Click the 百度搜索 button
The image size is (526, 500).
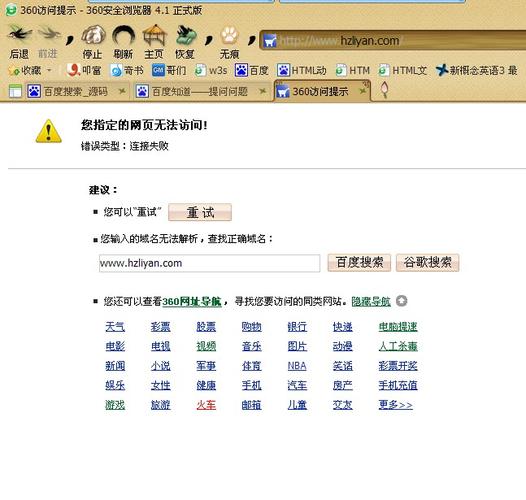click(359, 262)
